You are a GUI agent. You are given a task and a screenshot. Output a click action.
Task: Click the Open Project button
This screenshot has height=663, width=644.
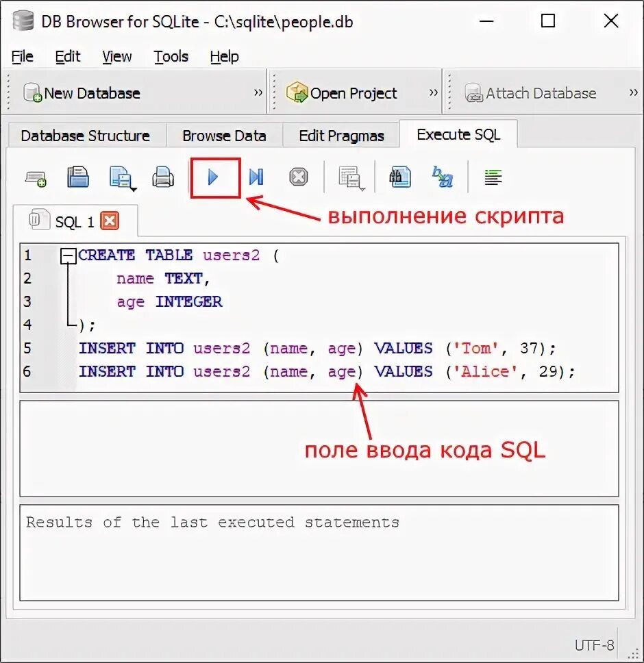342,93
